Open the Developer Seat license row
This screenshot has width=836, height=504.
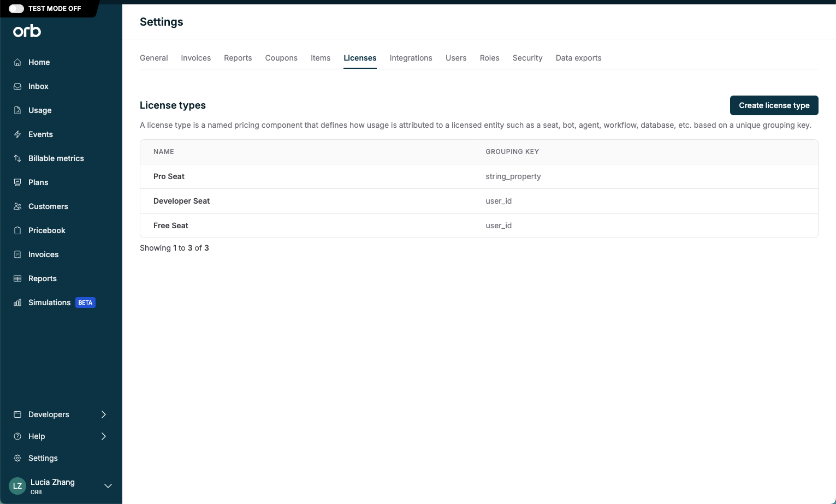coord(479,201)
